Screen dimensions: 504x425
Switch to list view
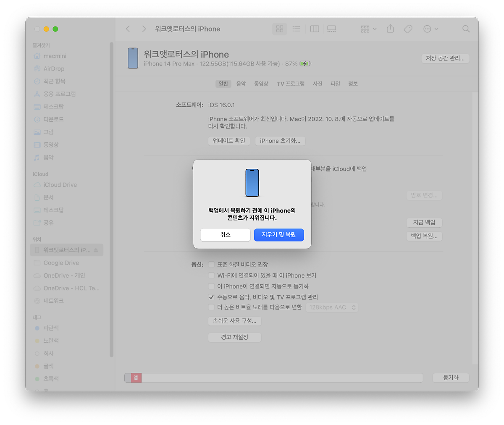point(297,29)
